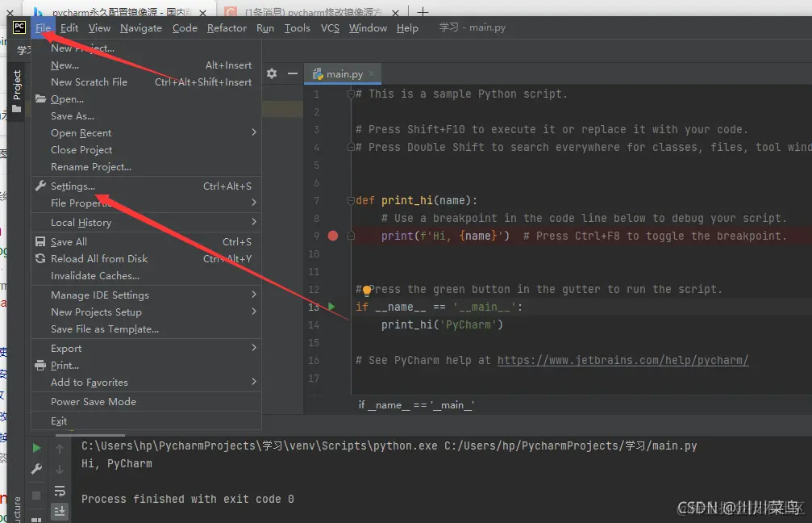Viewport: 812px width, 523px height.
Task: Click scroll-to-end icon in Run panel
Action: [60, 512]
